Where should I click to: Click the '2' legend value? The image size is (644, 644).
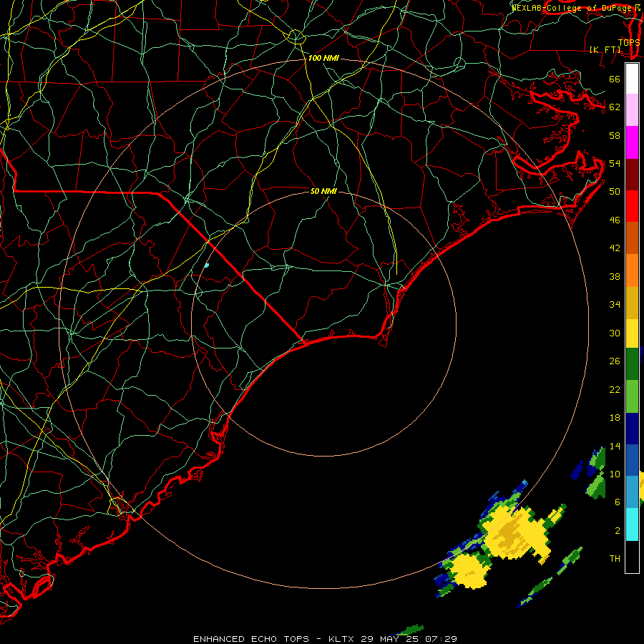(618, 531)
